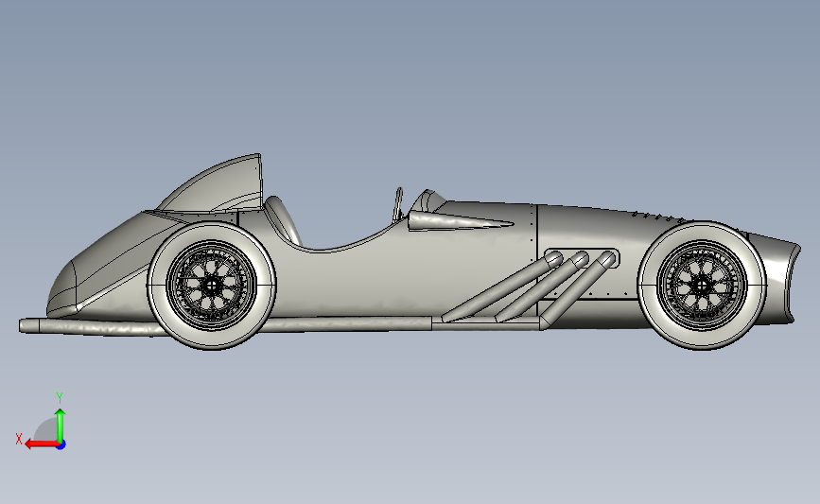Select the middle angled exhaust header pipe

point(542,287)
